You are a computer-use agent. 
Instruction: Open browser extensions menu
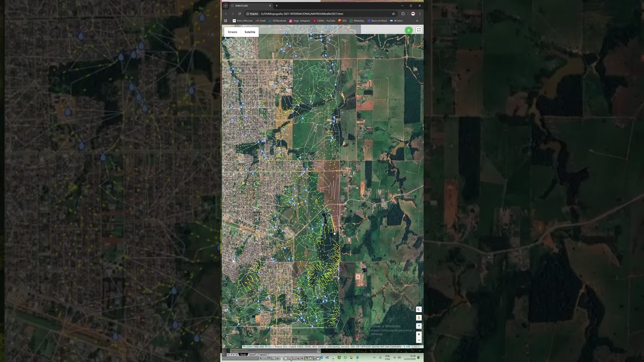[x=403, y=14]
